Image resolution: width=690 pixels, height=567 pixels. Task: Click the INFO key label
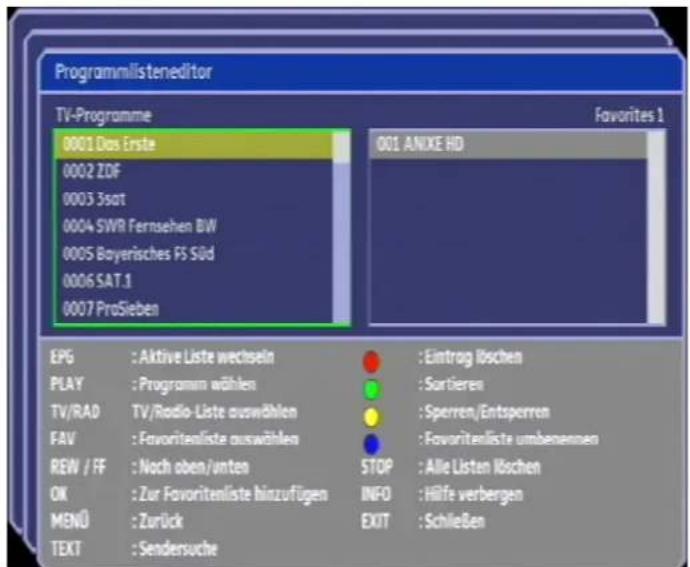tap(376, 494)
